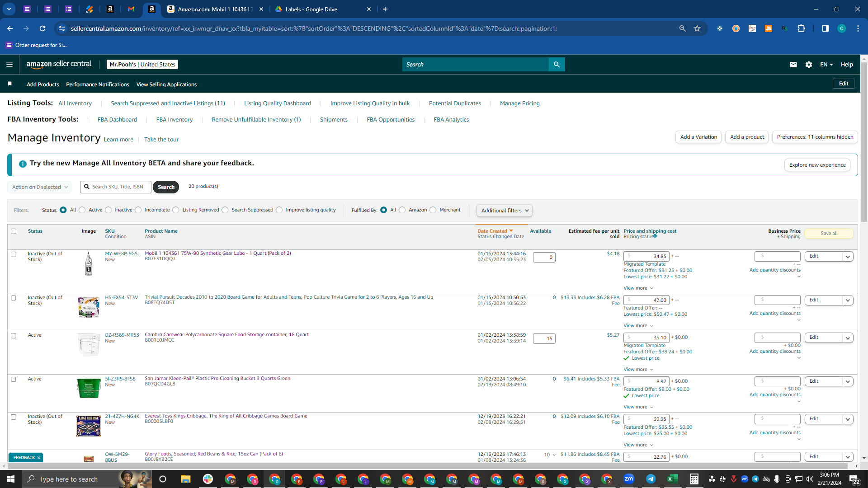Open the Chrome three-dot menu

click(858, 28)
